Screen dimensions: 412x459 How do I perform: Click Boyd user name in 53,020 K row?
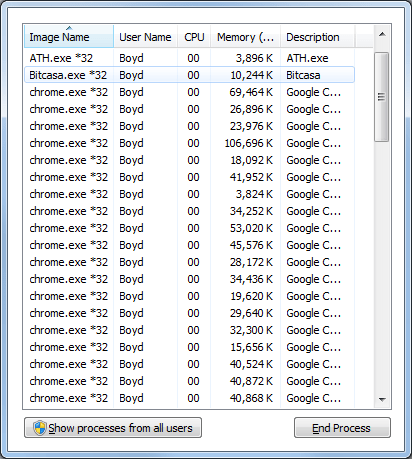coord(131,228)
